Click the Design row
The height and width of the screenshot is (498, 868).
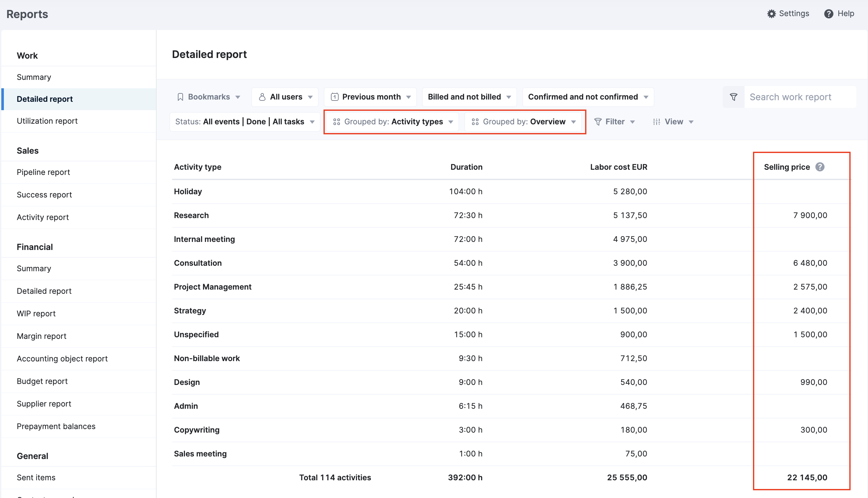[512, 383]
